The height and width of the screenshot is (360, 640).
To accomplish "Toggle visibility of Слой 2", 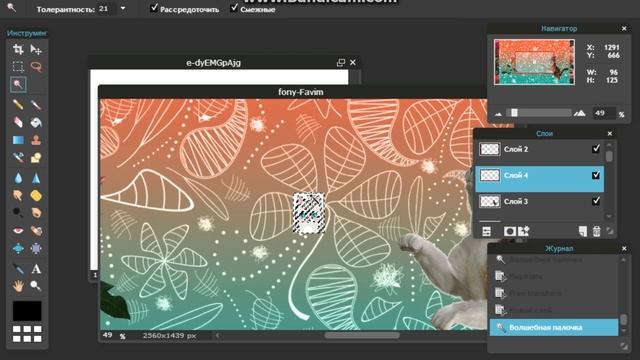I will coord(596,149).
